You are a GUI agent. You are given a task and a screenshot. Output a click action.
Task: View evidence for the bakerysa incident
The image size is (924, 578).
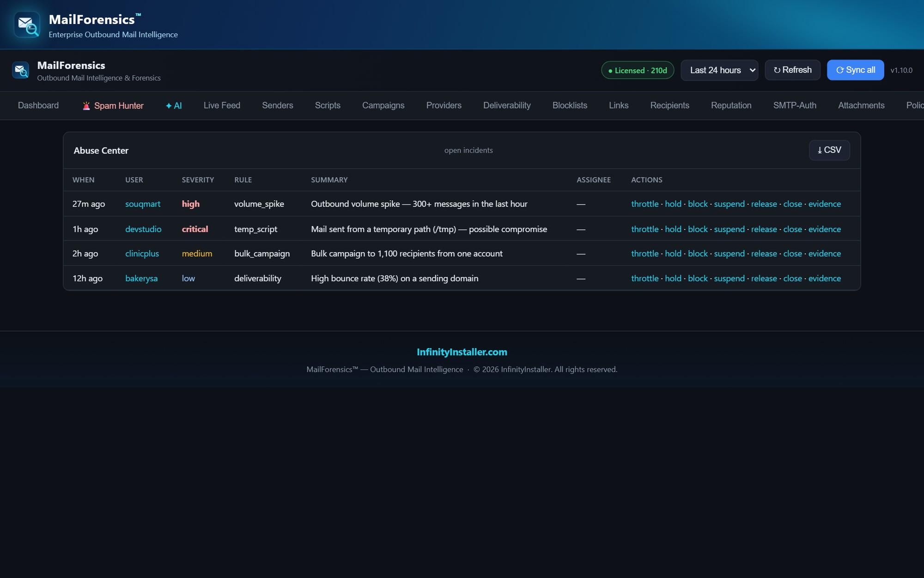click(825, 278)
